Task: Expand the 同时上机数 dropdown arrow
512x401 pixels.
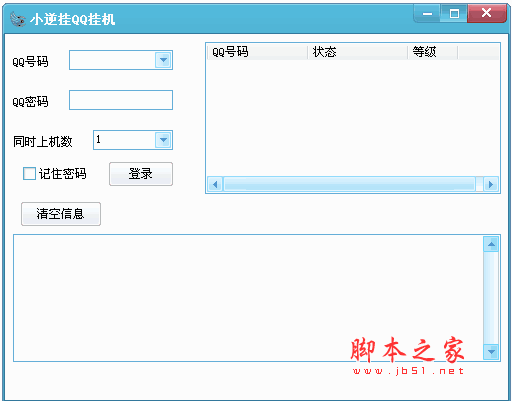Action: point(163,140)
